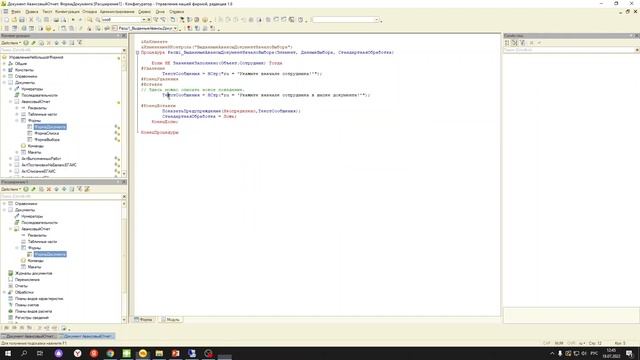Click code line '#КонецВставки'
The width and height of the screenshot is (640, 360).
pos(158,106)
